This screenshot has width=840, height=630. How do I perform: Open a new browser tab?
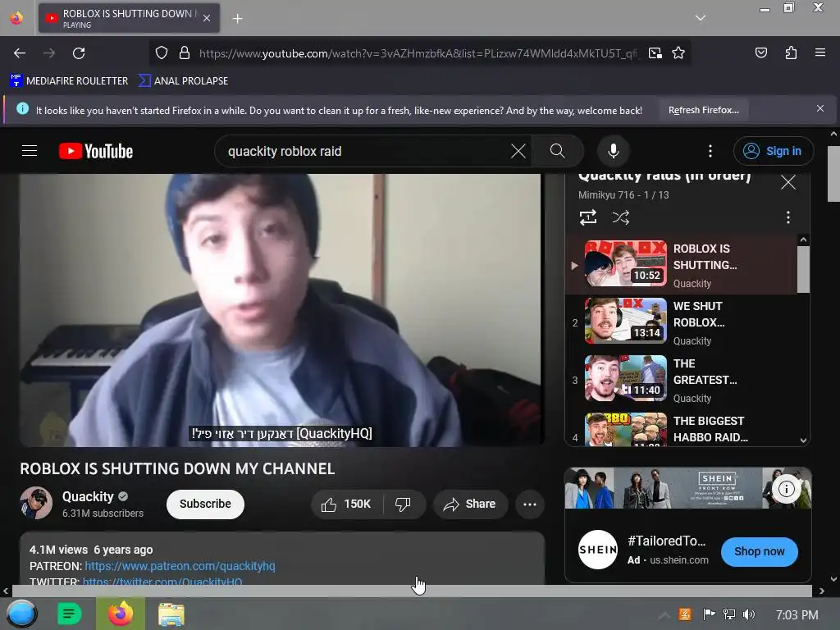[237, 19]
